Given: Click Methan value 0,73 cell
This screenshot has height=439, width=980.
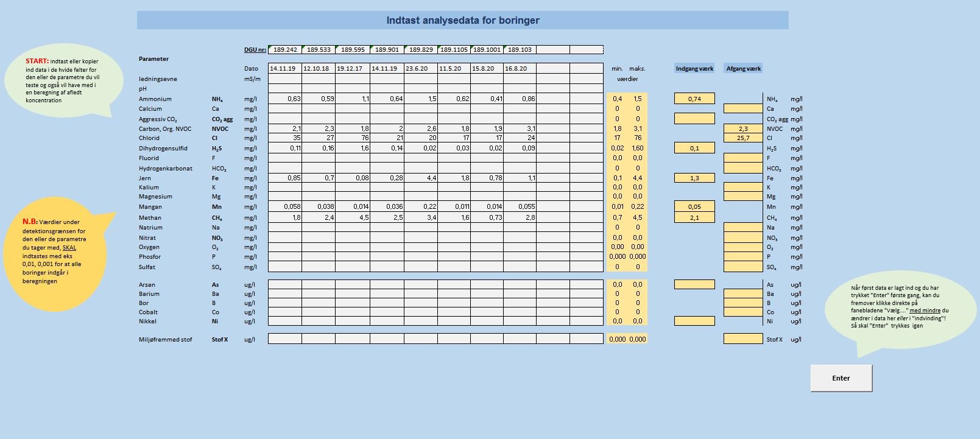Looking at the screenshot, I should (x=487, y=217).
